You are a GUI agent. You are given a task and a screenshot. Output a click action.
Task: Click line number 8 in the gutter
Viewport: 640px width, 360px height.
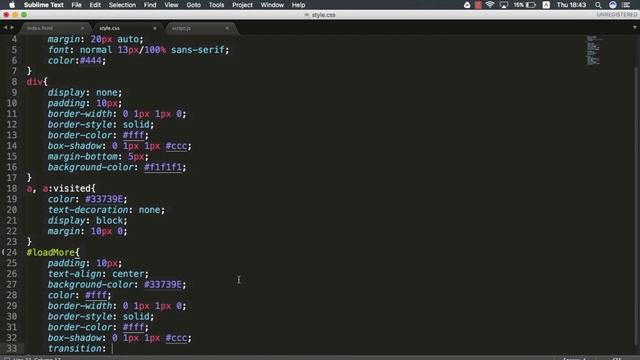coord(14,82)
